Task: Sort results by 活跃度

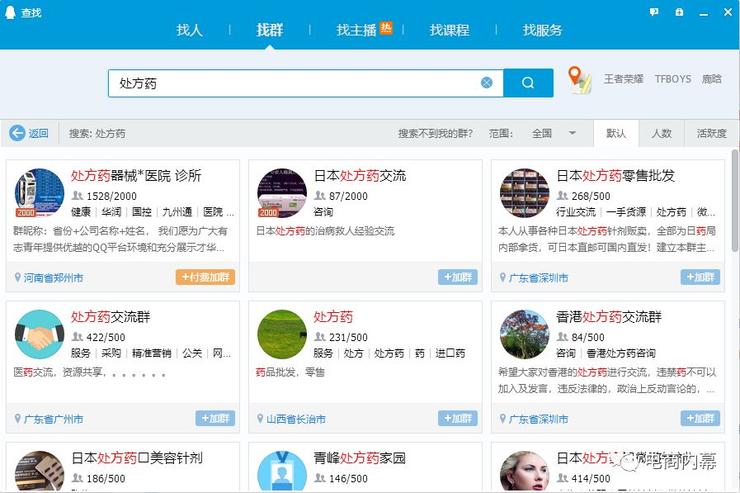Action: tap(711, 133)
